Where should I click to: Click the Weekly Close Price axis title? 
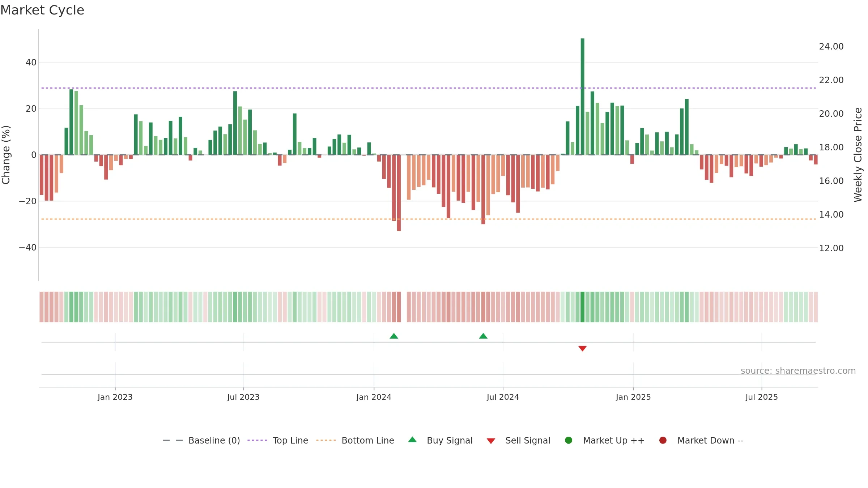858,155
